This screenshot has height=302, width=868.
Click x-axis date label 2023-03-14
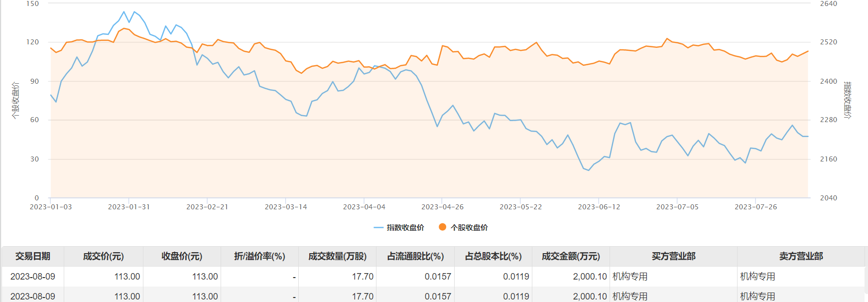[x=286, y=207]
